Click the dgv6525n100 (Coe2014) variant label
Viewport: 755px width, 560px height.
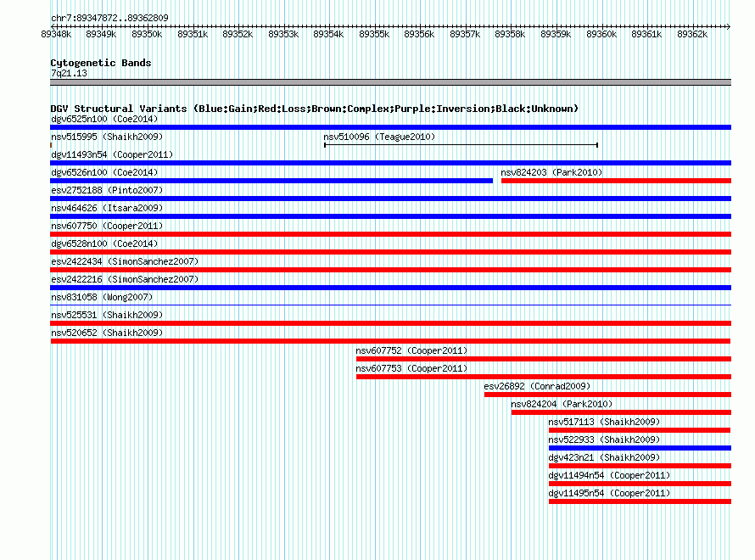104,119
